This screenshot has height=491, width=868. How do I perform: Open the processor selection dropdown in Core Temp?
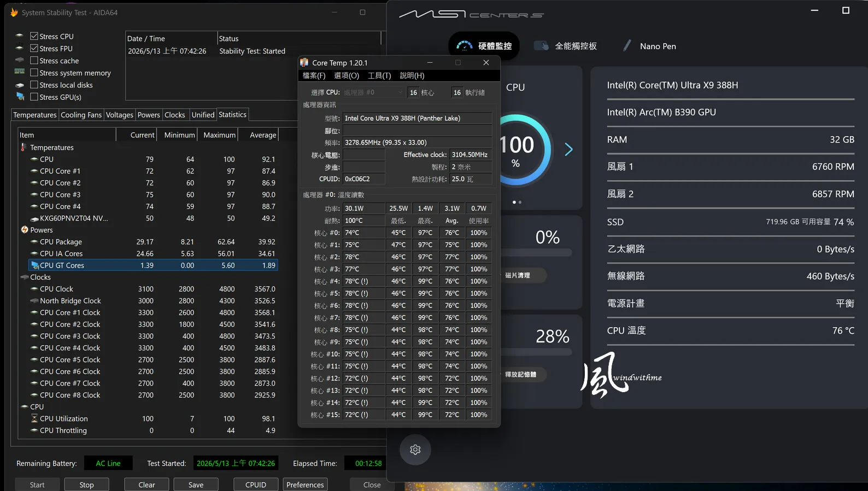click(x=373, y=92)
